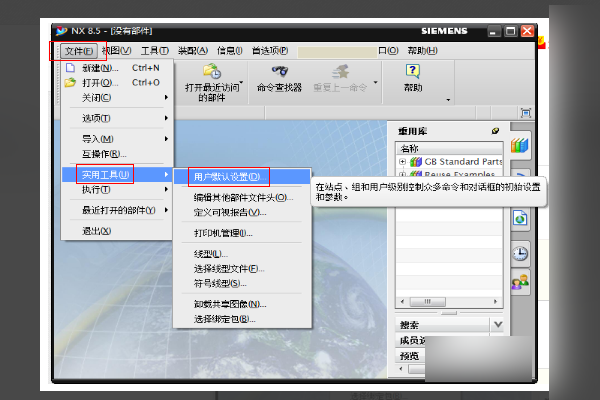The width and height of the screenshot is (600, 400).
Task: Expand GB Standard Parts tree node
Action: point(402,162)
